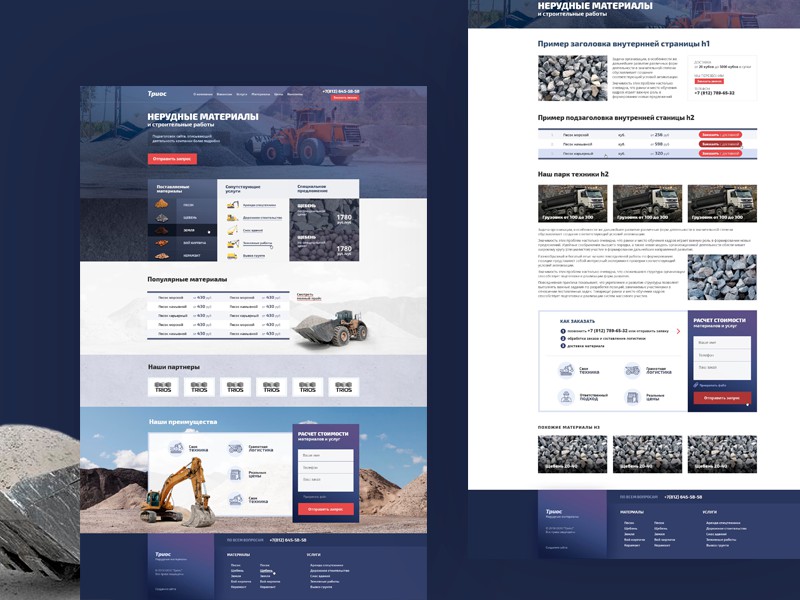Select the keramzit pile icon in the last materials row
Viewport: 800px width, 600px height.
coord(161,256)
